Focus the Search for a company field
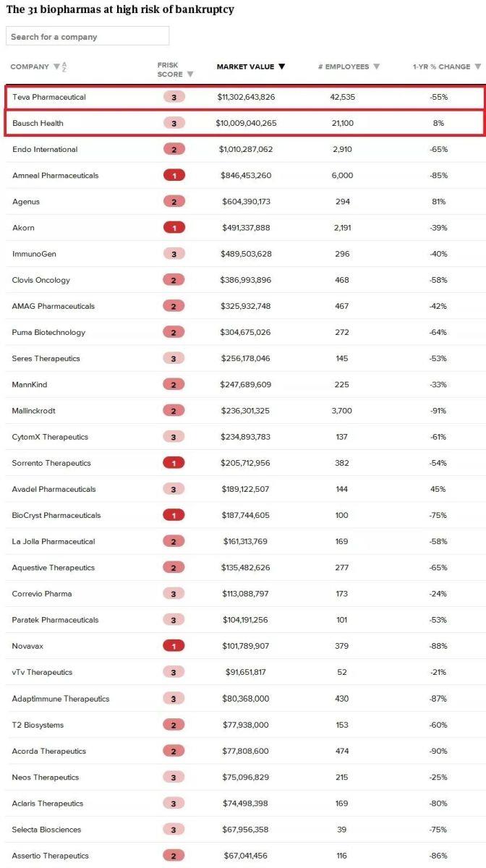The width and height of the screenshot is (486, 868). 88,36
